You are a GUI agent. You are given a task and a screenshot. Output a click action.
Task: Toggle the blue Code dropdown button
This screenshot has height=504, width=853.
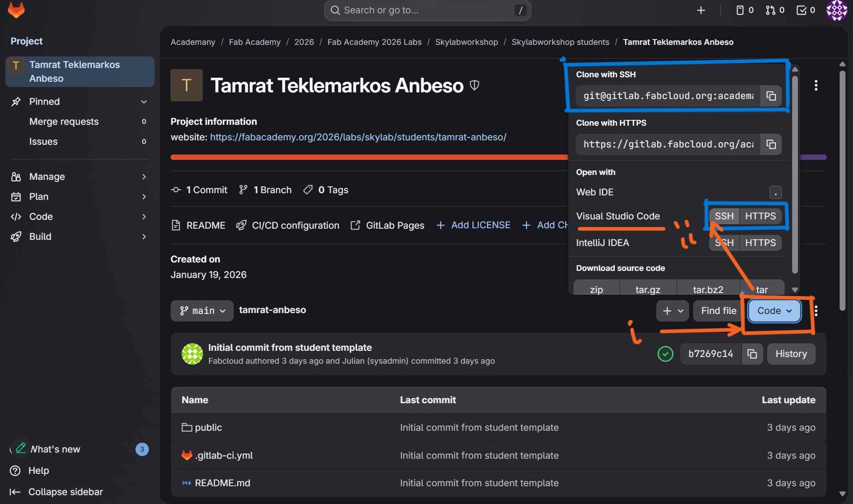click(x=774, y=311)
